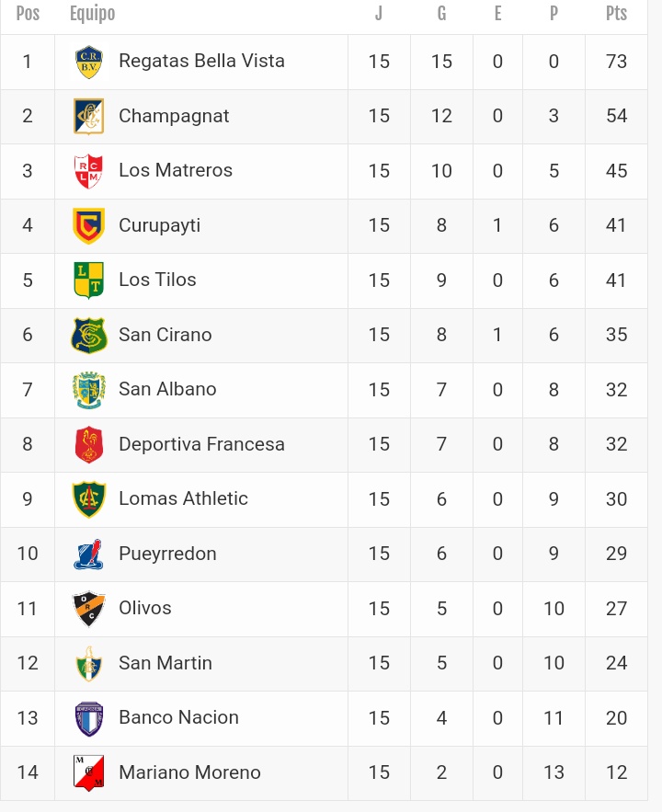Viewport: 662px width, 812px height.
Task: Click the Banco Nacion crest
Action: coord(89,717)
